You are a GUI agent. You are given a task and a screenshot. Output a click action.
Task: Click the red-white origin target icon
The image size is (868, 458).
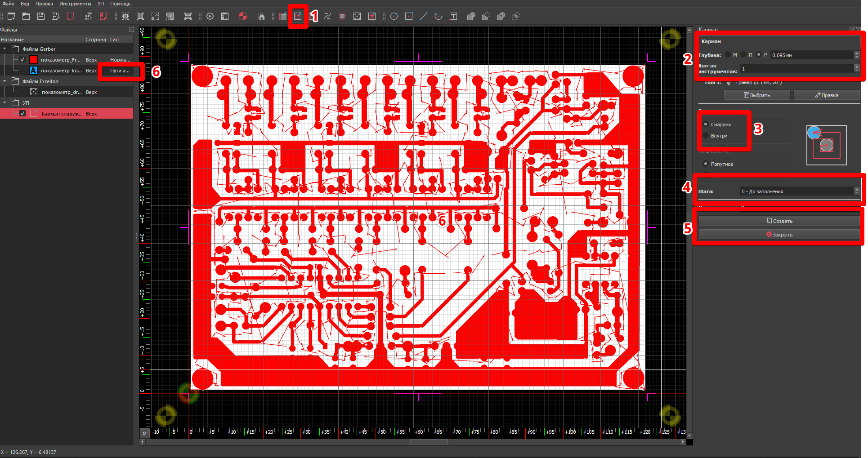pyautogui.click(x=243, y=16)
